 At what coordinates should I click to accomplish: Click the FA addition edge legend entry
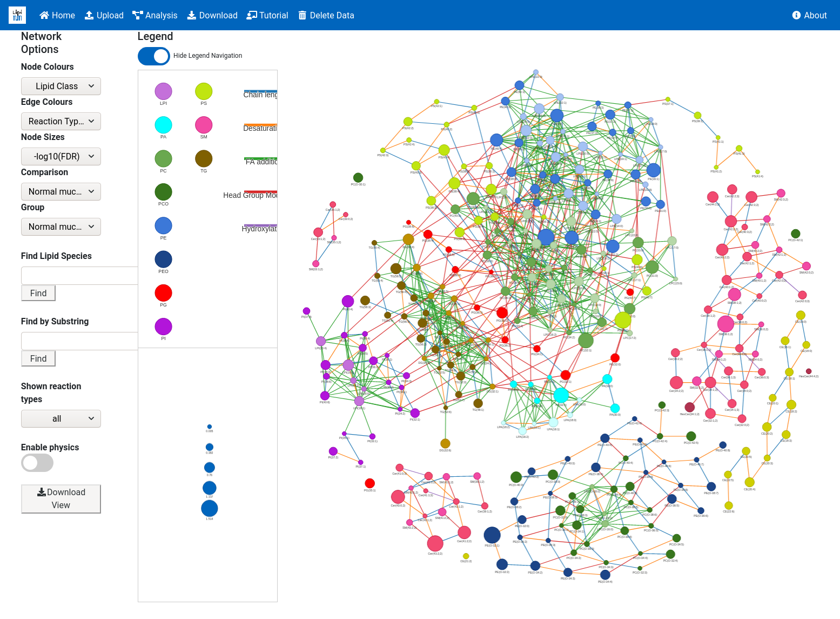pyautogui.click(x=261, y=161)
